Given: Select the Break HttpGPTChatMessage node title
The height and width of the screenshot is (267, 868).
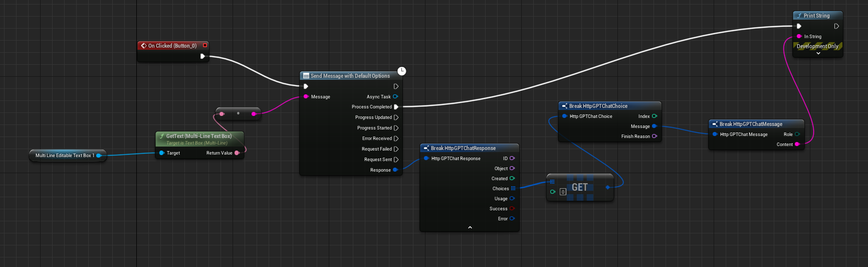Looking at the screenshot, I should [x=750, y=124].
